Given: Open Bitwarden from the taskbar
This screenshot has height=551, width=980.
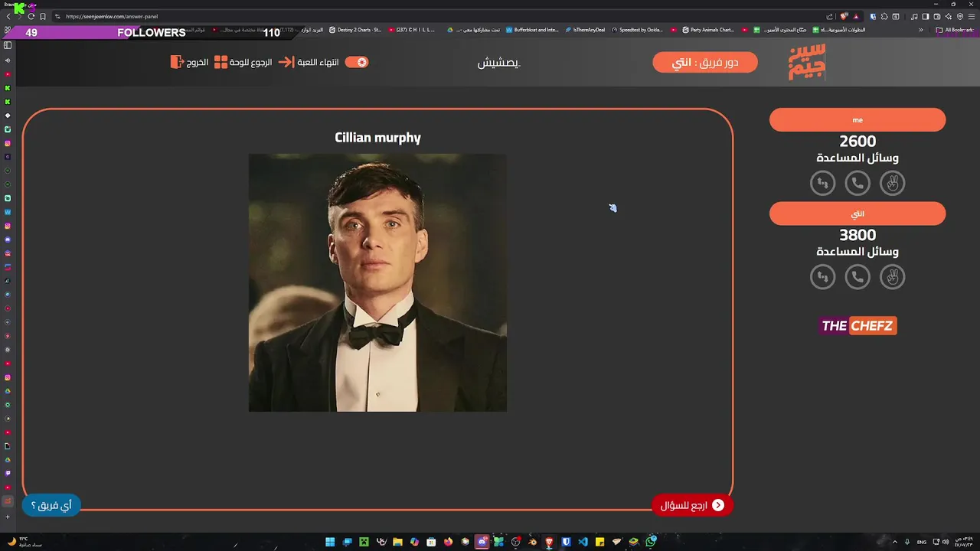Looking at the screenshot, I should [566, 542].
